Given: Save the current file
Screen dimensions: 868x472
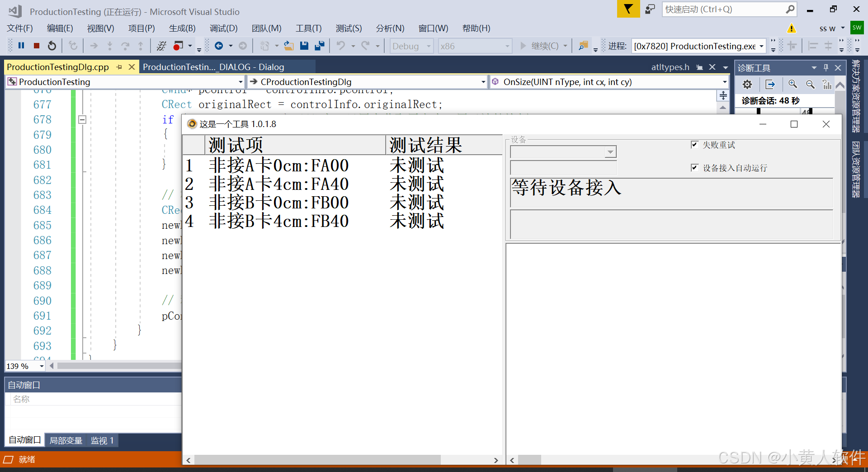Looking at the screenshot, I should tap(304, 46).
